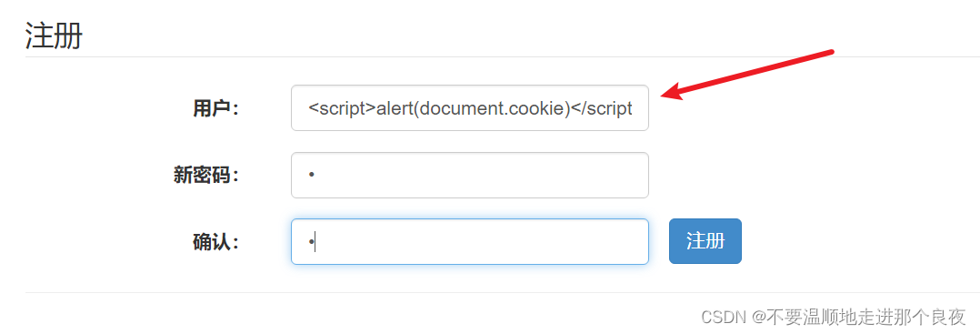Click the masked dot in 新密码 field

tap(311, 175)
